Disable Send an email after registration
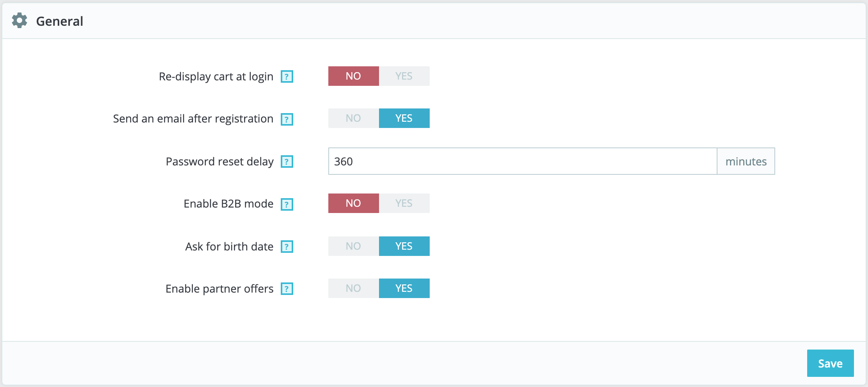Screen dimensions: 868x387 click(353, 118)
